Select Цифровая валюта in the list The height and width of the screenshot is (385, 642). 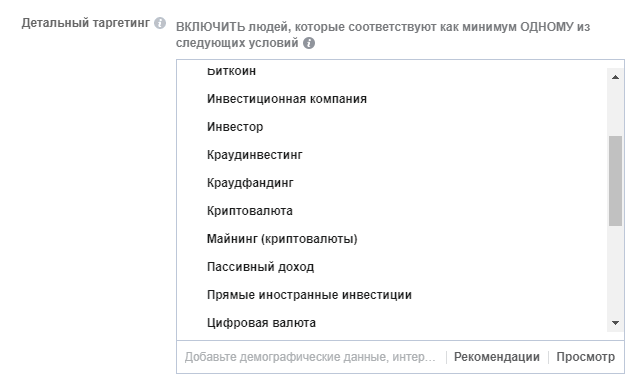point(261,323)
